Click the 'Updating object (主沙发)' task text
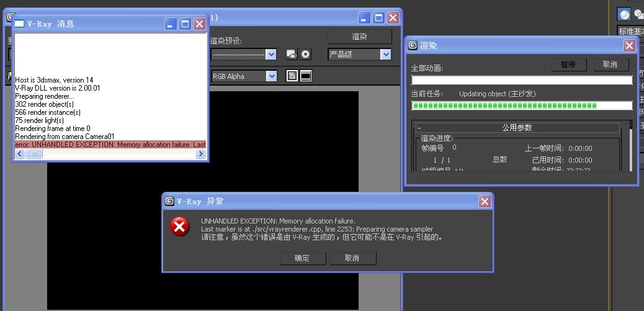The width and height of the screenshot is (644, 311). [498, 94]
